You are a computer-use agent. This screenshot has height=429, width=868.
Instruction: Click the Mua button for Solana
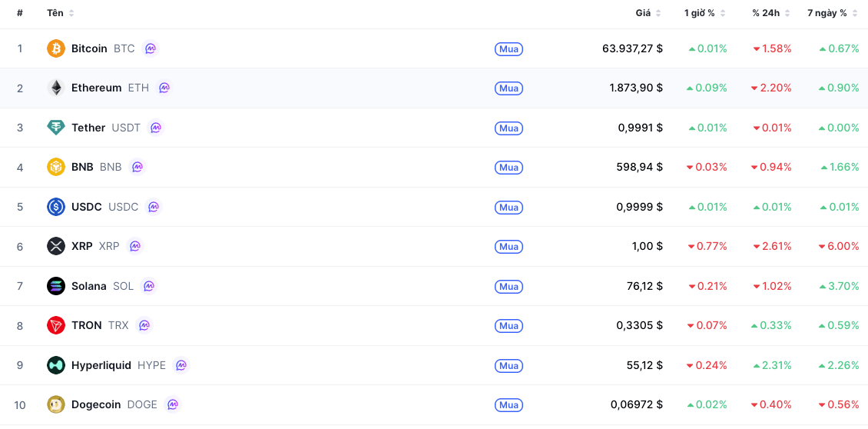click(509, 286)
